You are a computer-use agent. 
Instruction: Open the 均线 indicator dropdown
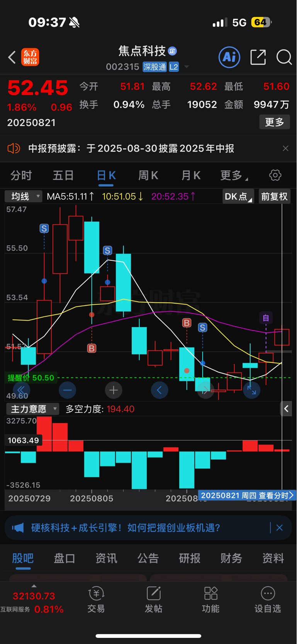(23, 196)
